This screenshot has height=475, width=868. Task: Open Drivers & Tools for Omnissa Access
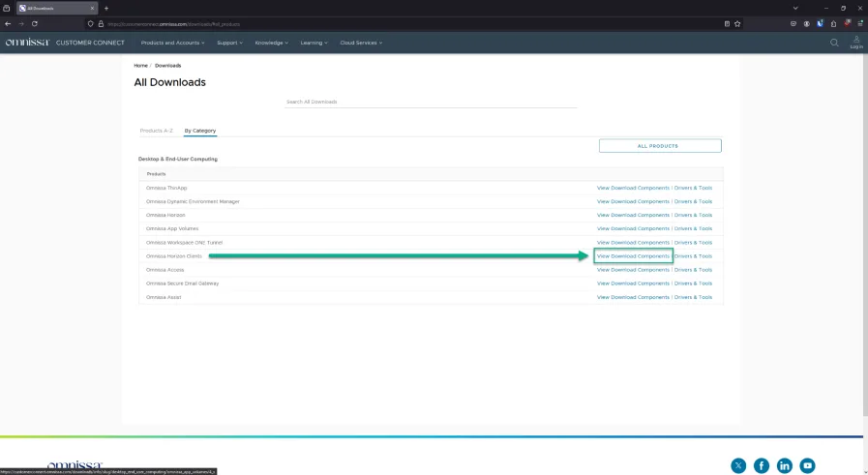(693, 270)
